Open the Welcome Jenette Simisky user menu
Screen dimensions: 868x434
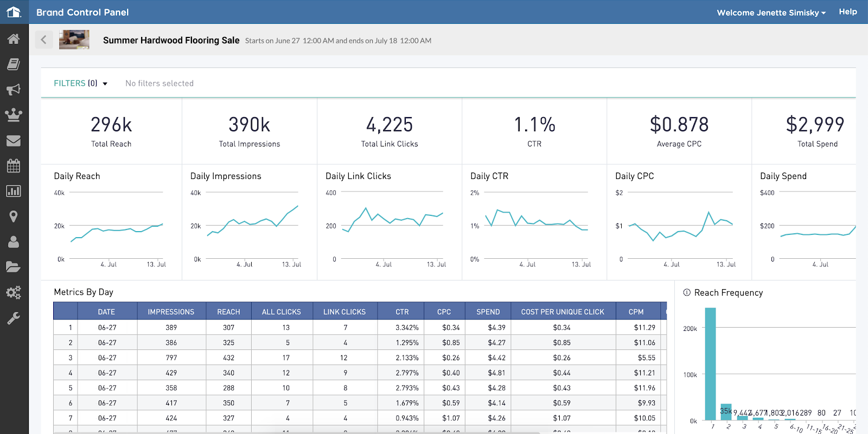click(771, 12)
